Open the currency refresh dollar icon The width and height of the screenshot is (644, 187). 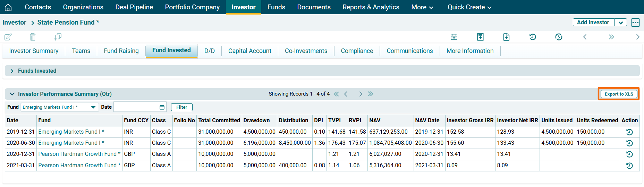point(559,37)
